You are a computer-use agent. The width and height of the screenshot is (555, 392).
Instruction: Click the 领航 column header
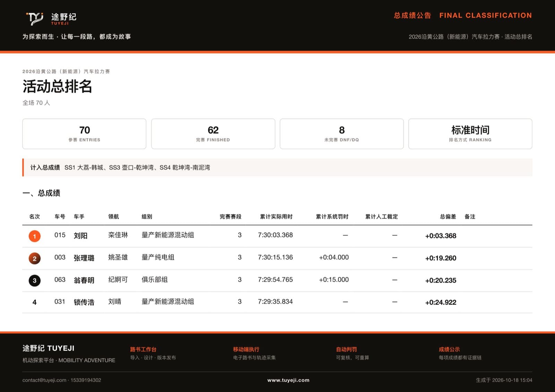pos(113,216)
